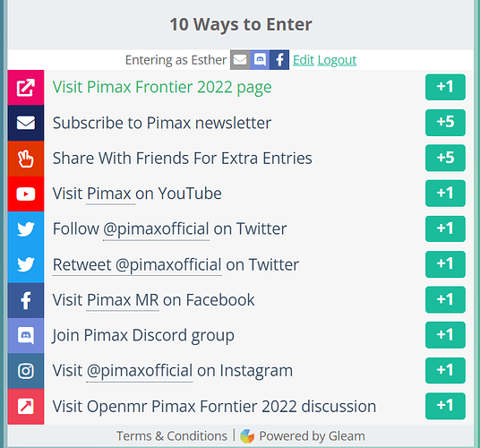The image size is (480, 448).
Task: Click +5 button for Share With Friends
Action: coord(445,158)
